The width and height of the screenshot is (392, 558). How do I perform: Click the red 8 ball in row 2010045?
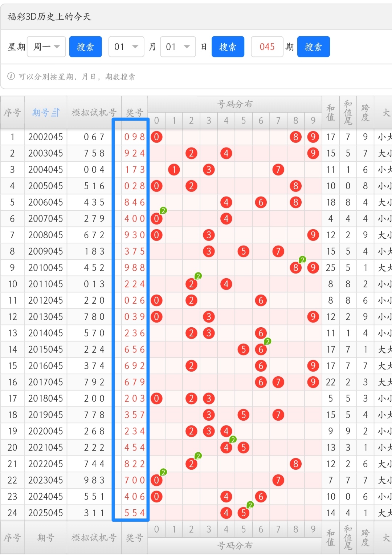[x=296, y=268]
